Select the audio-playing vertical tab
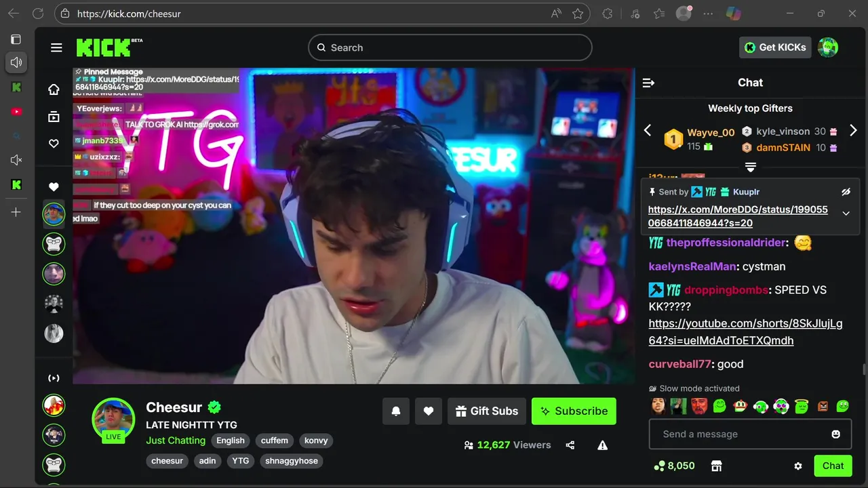This screenshot has height=488, width=868. tap(16, 62)
